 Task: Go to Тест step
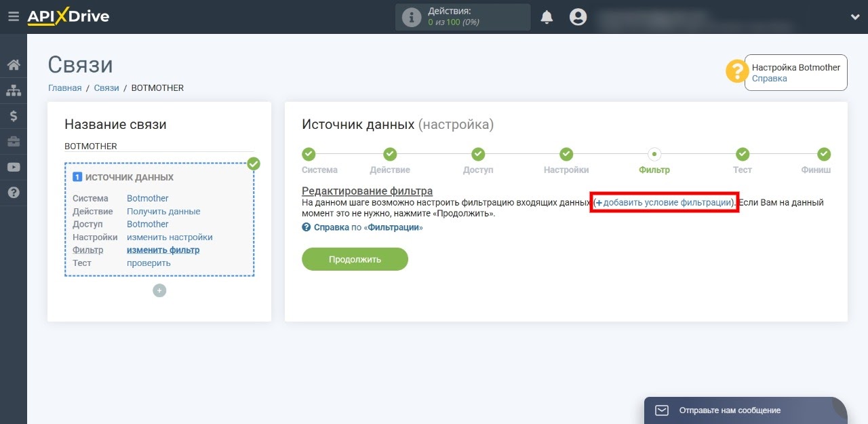tap(743, 154)
